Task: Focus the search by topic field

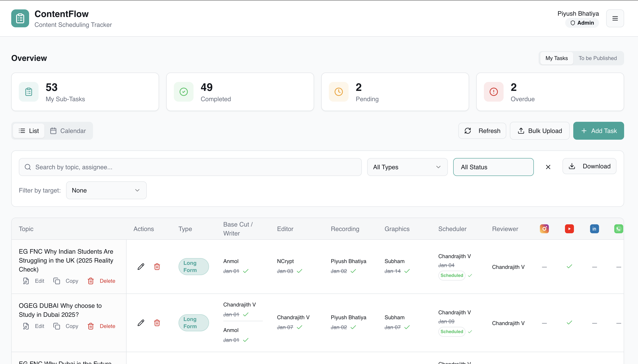Action: click(190, 167)
